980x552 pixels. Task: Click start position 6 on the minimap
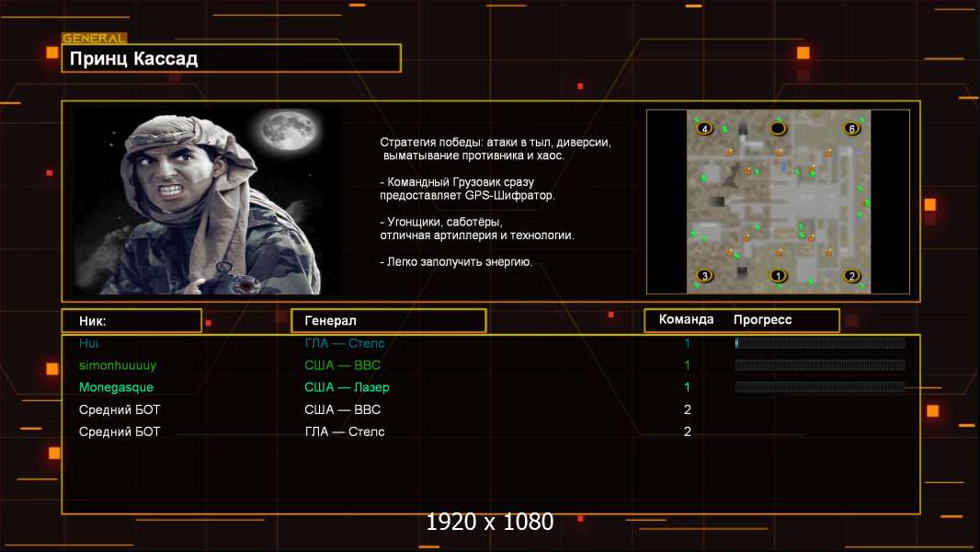(x=852, y=129)
